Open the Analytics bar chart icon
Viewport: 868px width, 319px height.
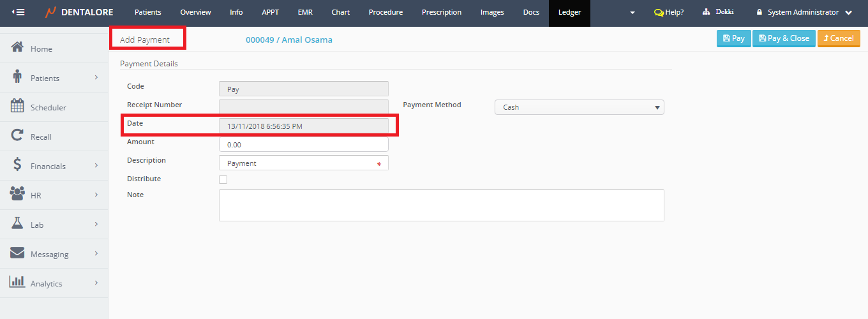(x=18, y=283)
